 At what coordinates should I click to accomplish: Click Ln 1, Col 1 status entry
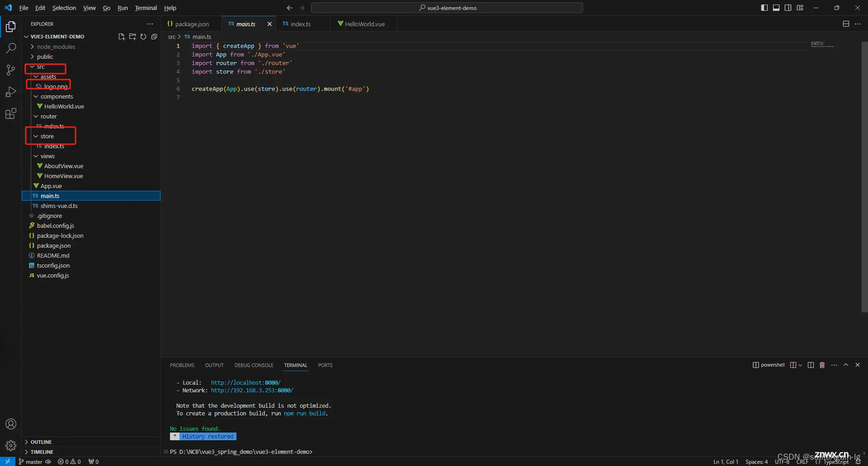pos(726,461)
